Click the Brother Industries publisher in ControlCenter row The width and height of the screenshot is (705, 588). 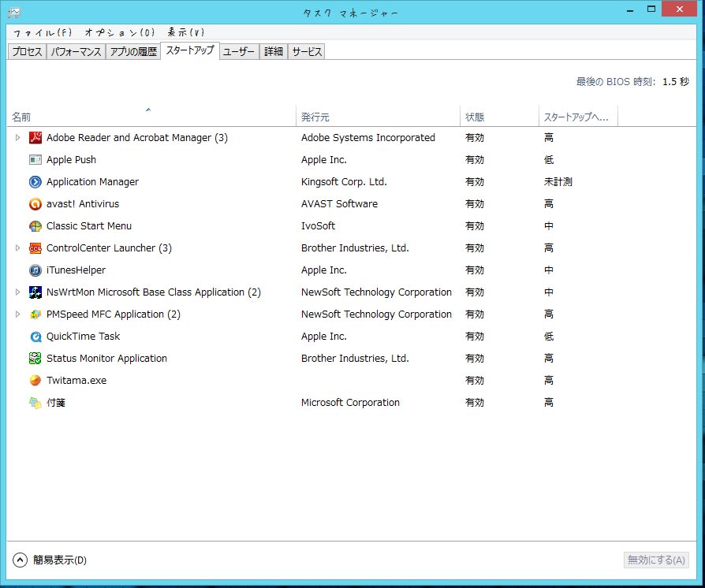coord(355,247)
